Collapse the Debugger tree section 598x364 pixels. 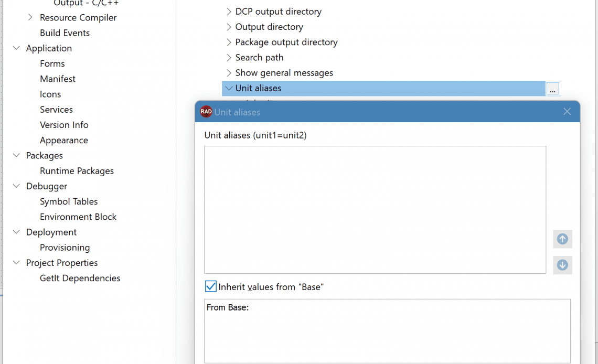[x=16, y=186]
